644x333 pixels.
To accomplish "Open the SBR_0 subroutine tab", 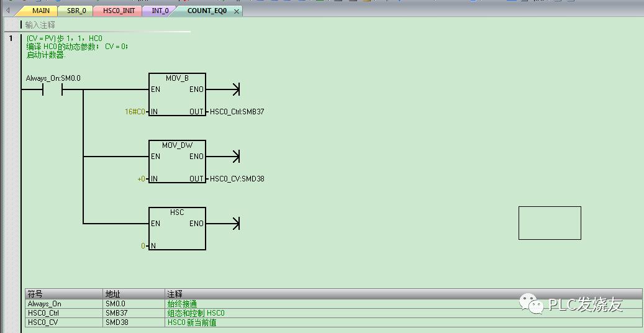I will [x=76, y=11].
